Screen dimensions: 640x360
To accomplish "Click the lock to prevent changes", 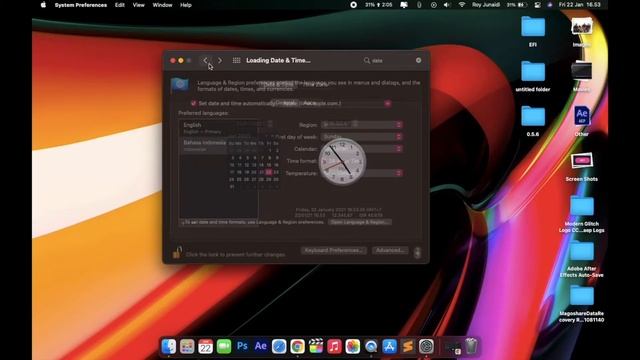I will tap(177, 253).
